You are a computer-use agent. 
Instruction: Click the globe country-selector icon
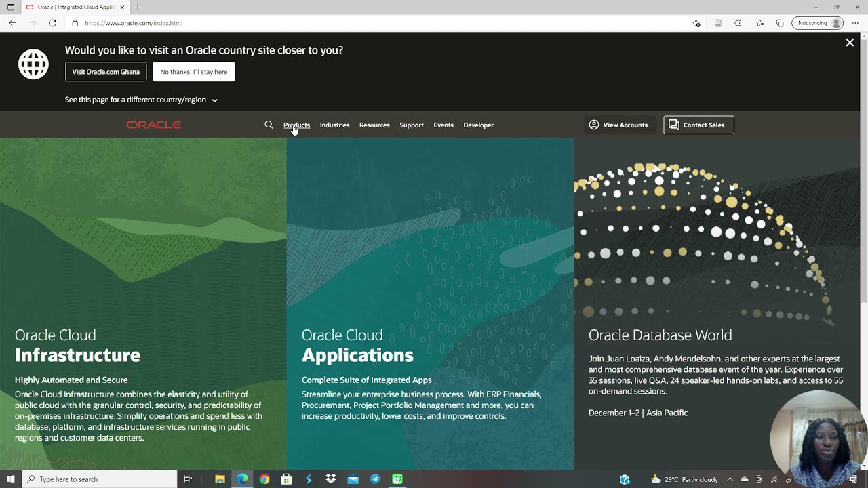click(x=33, y=64)
